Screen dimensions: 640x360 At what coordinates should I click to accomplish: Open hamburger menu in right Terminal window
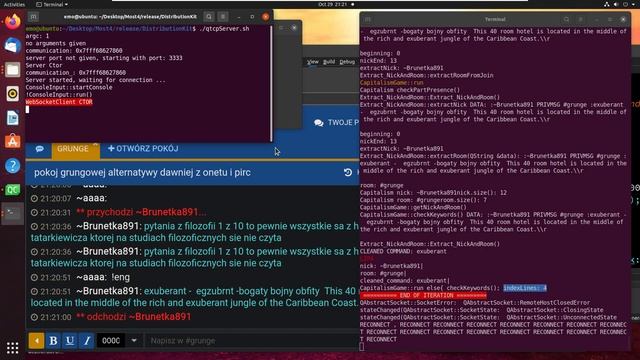coord(580,19)
